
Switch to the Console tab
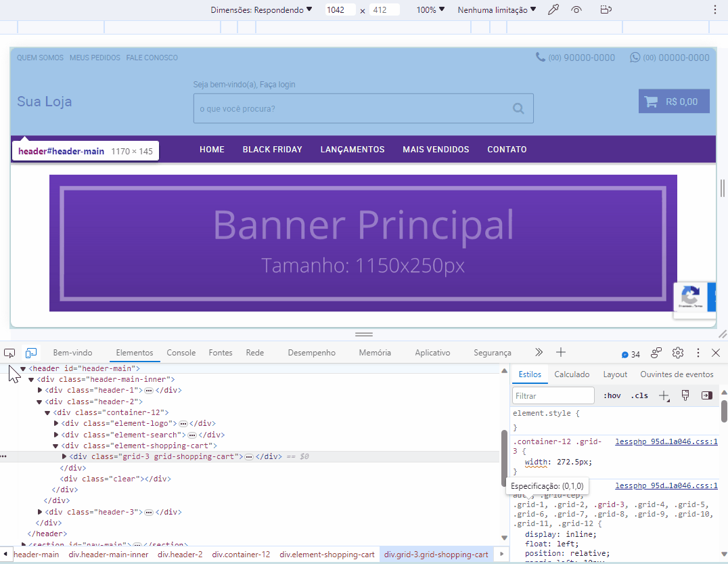[181, 353]
